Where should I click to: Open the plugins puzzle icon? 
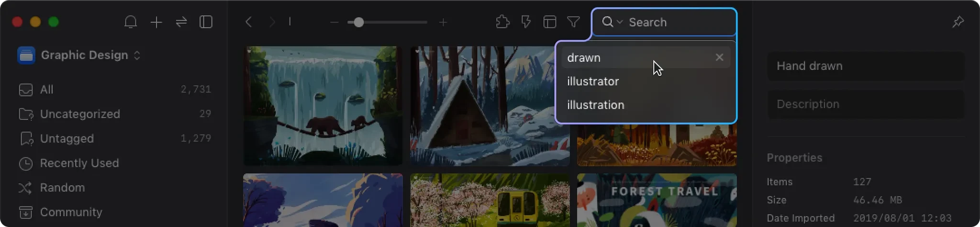502,22
